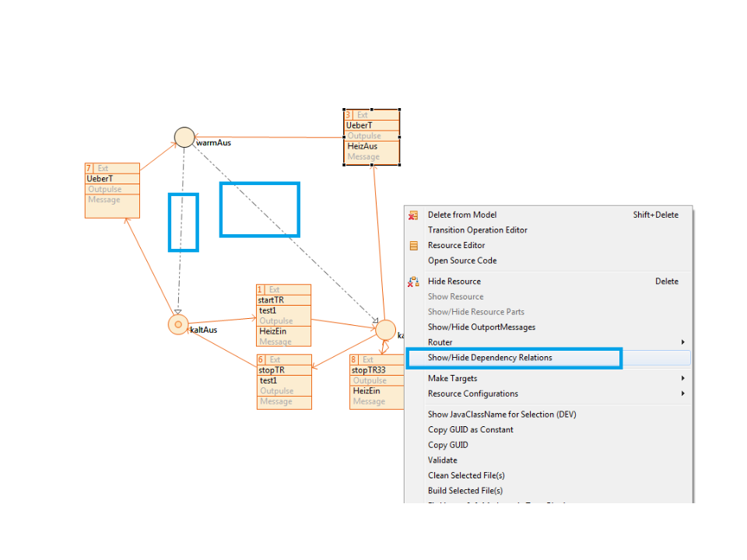Click the Delete from Model icon

(x=413, y=215)
